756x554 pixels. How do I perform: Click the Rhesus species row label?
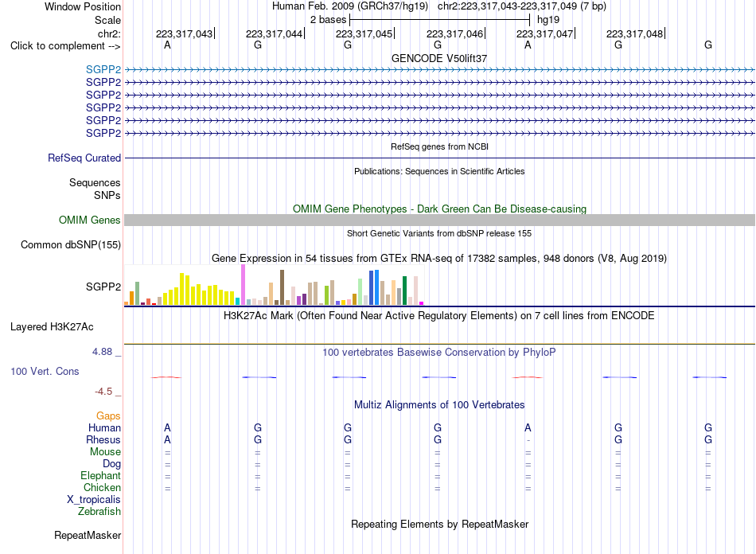103,439
